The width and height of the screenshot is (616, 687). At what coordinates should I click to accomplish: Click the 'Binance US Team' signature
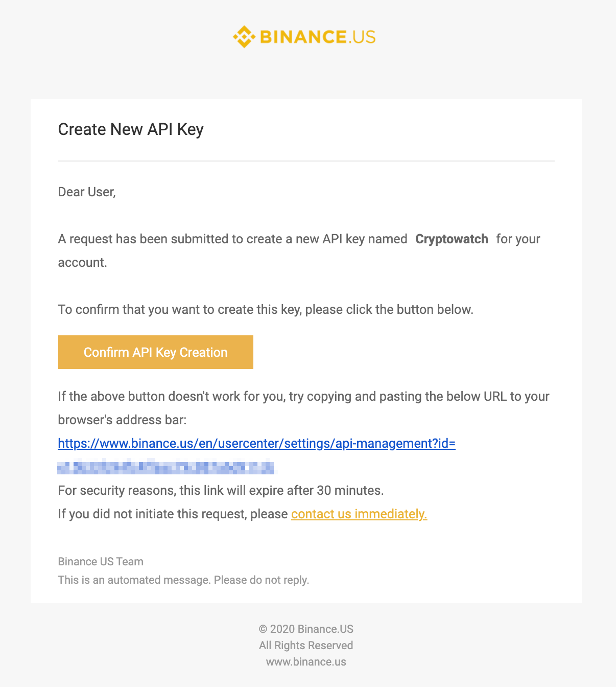tap(101, 561)
